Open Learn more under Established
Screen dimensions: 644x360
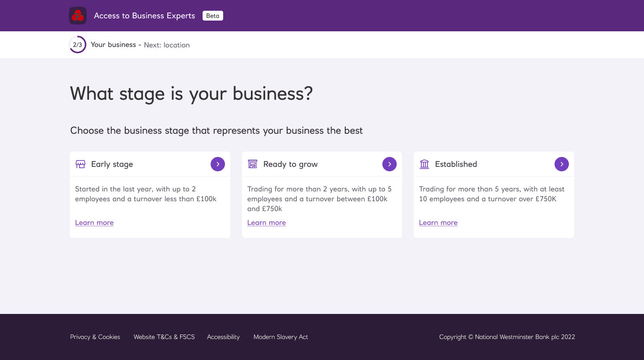[438, 223]
